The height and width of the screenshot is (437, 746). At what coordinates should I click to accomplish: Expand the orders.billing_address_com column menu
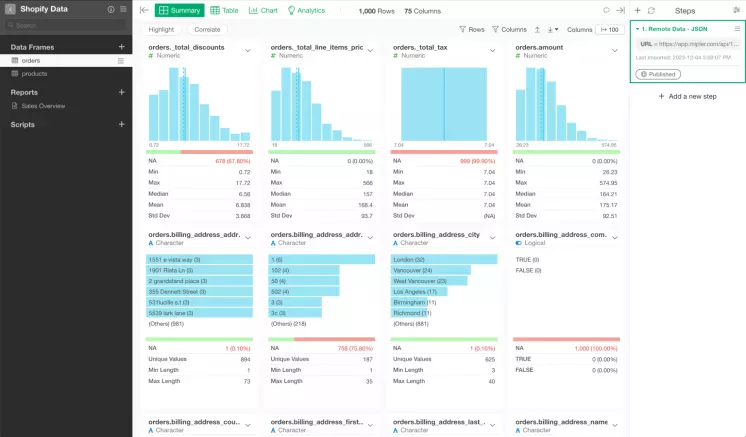click(615, 238)
